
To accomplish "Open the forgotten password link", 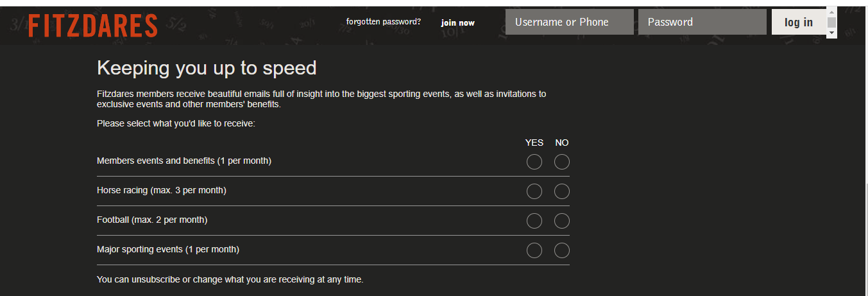I will pyautogui.click(x=384, y=22).
